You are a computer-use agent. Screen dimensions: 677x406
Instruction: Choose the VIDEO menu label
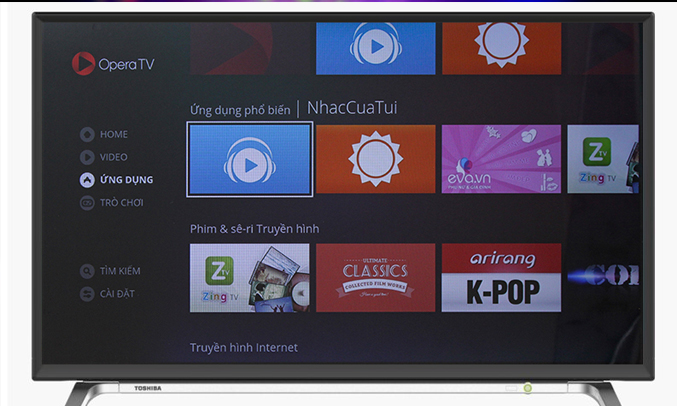(x=114, y=157)
